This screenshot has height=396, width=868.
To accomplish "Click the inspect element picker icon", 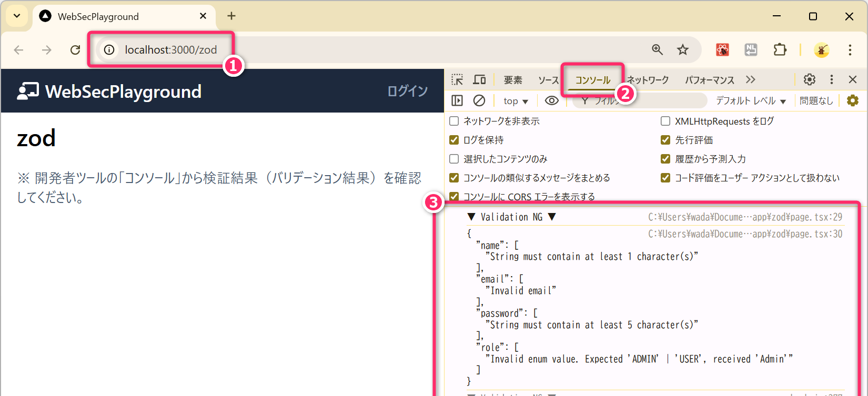I will 457,80.
